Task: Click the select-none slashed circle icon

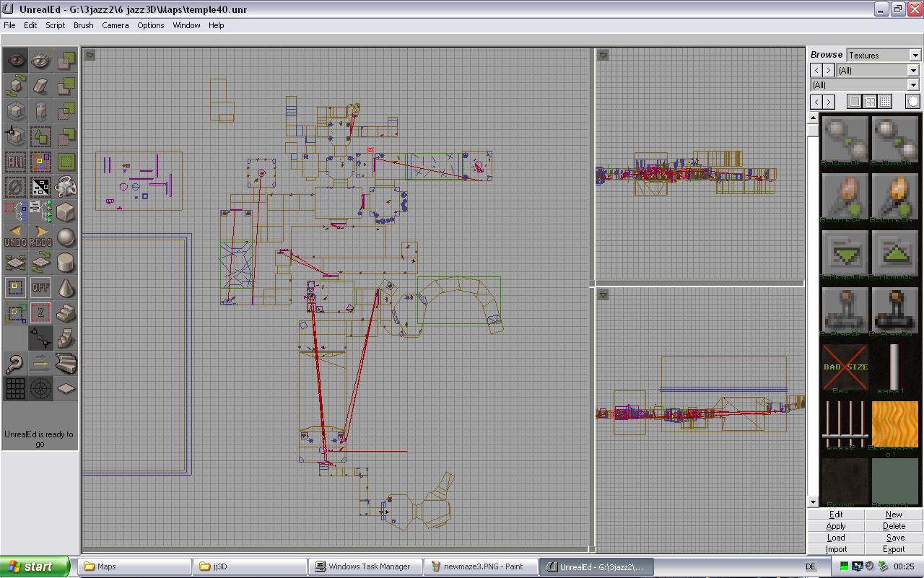Action: 15,188
